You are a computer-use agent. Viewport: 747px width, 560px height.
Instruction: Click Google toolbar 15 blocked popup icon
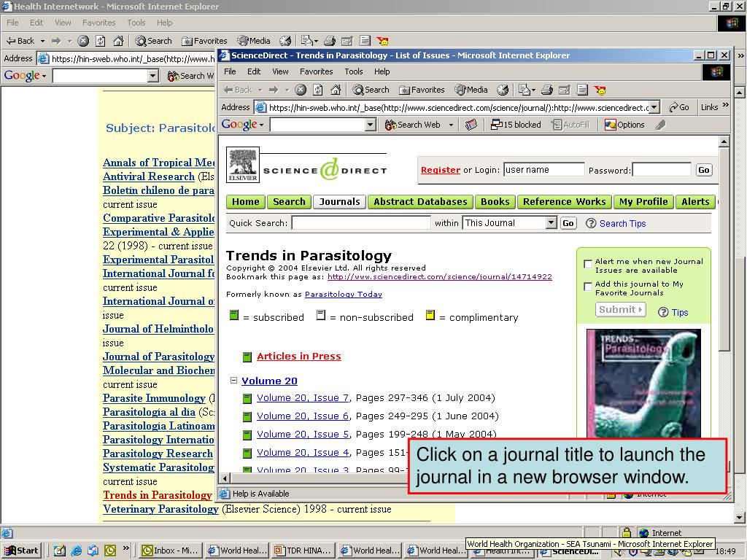coord(516,125)
